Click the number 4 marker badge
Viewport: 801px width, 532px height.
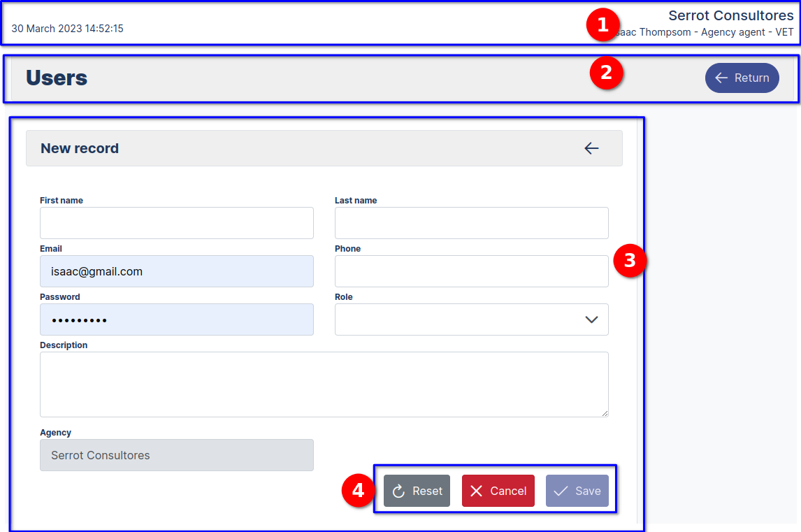pyautogui.click(x=357, y=491)
